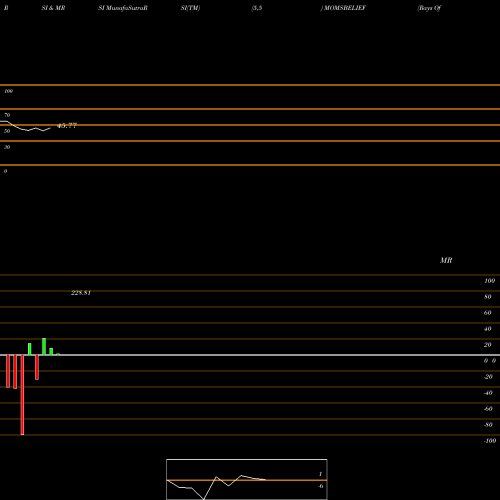Screen dimensions: 500x500
Task: Click the '(Boys Of' header text
Action: [429, 8]
